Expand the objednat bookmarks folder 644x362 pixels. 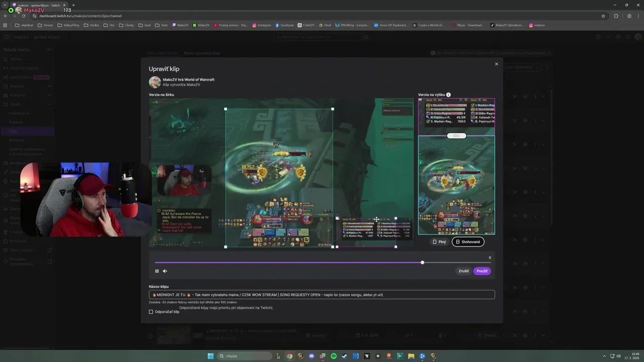[x=25, y=25]
